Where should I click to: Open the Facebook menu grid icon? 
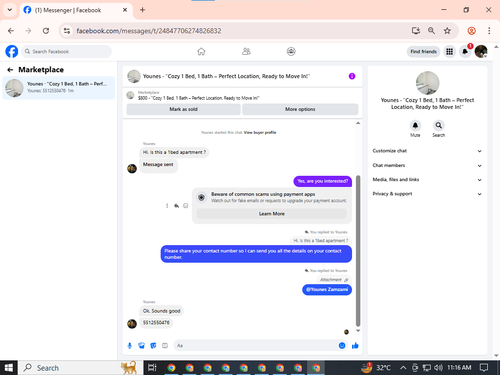[x=450, y=52]
